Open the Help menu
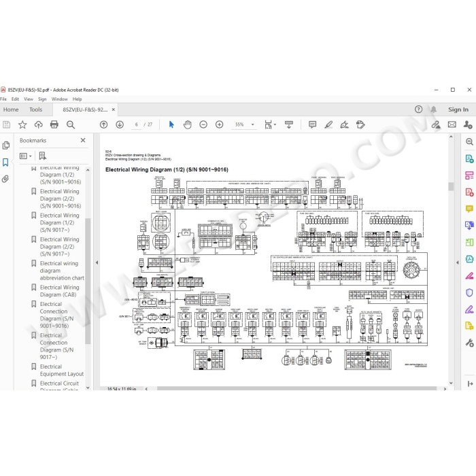This screenshot has width=476, height=476. click(x=77, y=99)
